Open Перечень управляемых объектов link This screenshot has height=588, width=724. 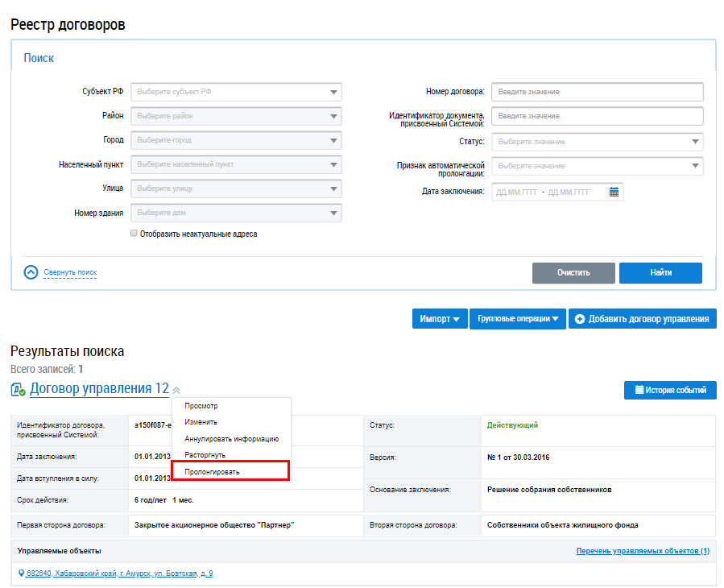tap(643, 551)
